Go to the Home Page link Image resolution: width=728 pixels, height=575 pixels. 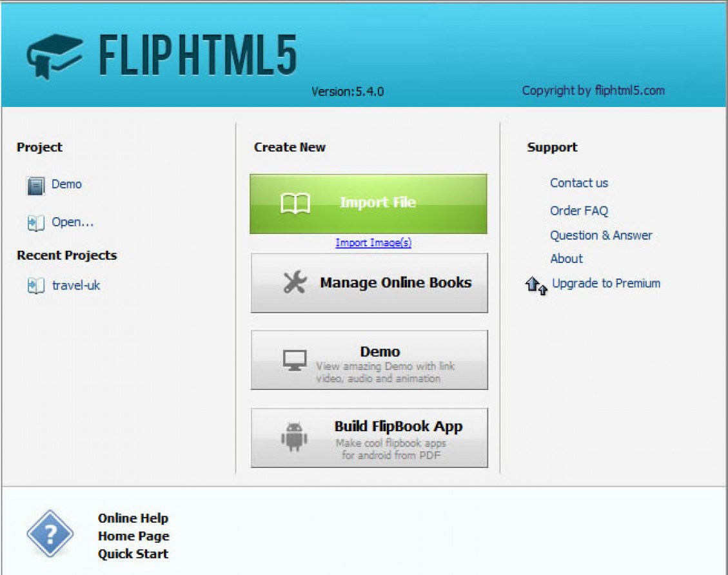133,536
